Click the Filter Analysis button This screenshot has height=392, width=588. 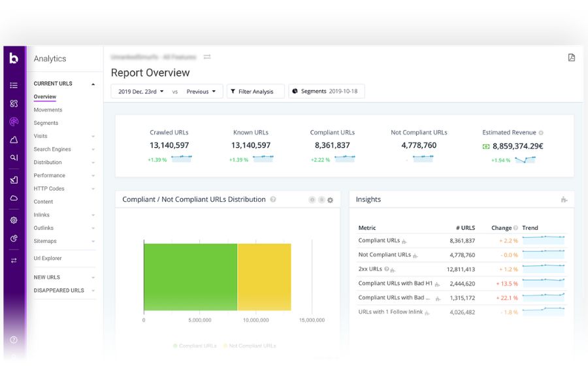click(x=255, y=91)
